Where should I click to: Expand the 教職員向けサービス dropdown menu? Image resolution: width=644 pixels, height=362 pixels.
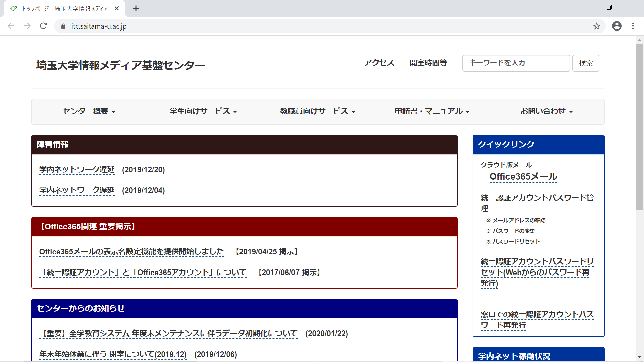[318, 111]
